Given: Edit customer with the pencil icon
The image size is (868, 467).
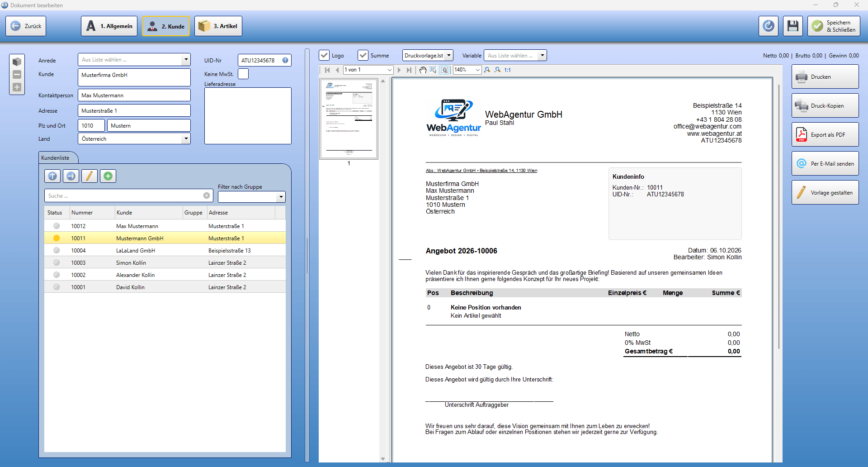Looking at the screenshot, I should (90, 176).
